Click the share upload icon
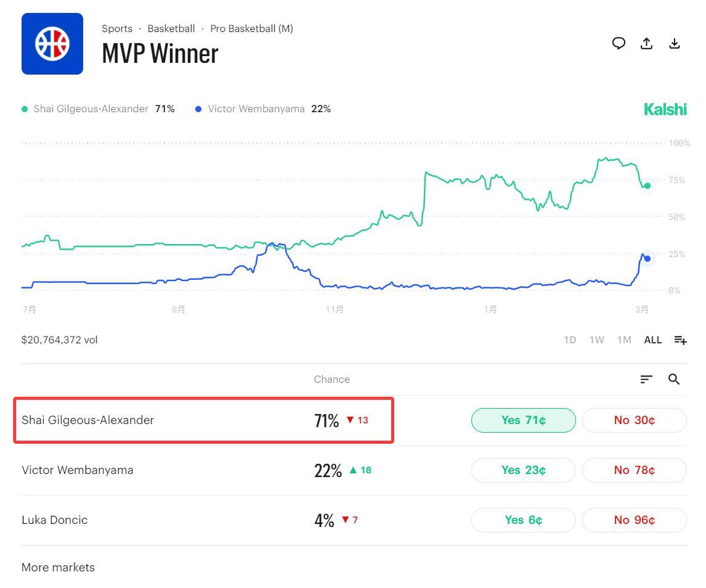 [646, 43]
